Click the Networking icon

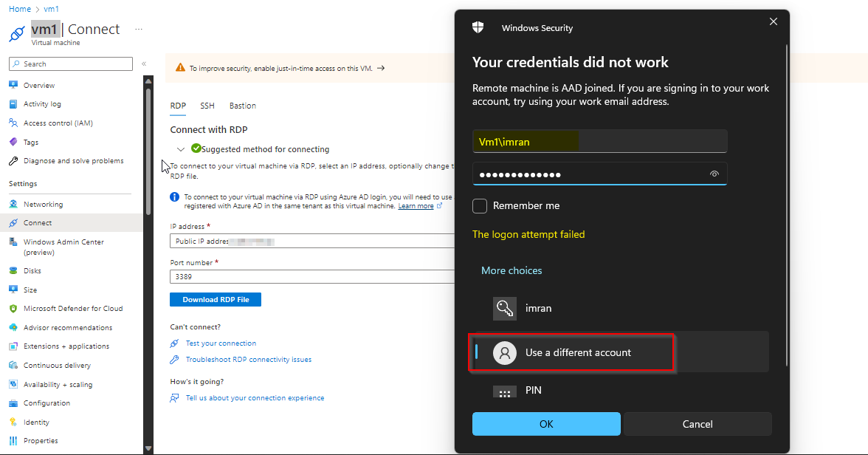pyautogui.click(x=13, y=204)
